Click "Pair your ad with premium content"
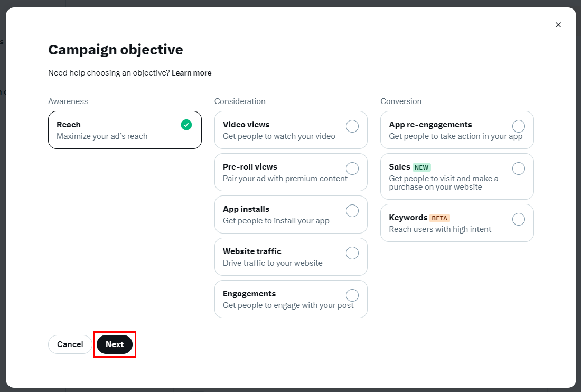 pos(285,179)
